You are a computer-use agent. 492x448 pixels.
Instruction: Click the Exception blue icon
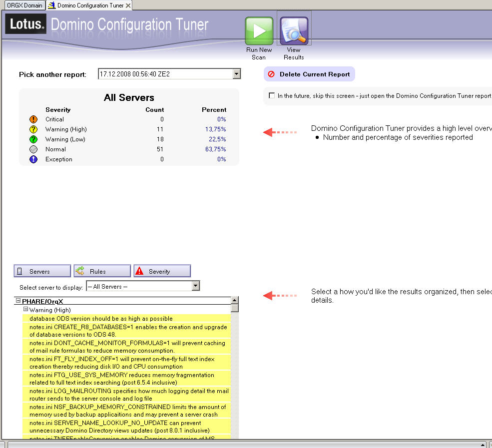[x=33, y=159]
